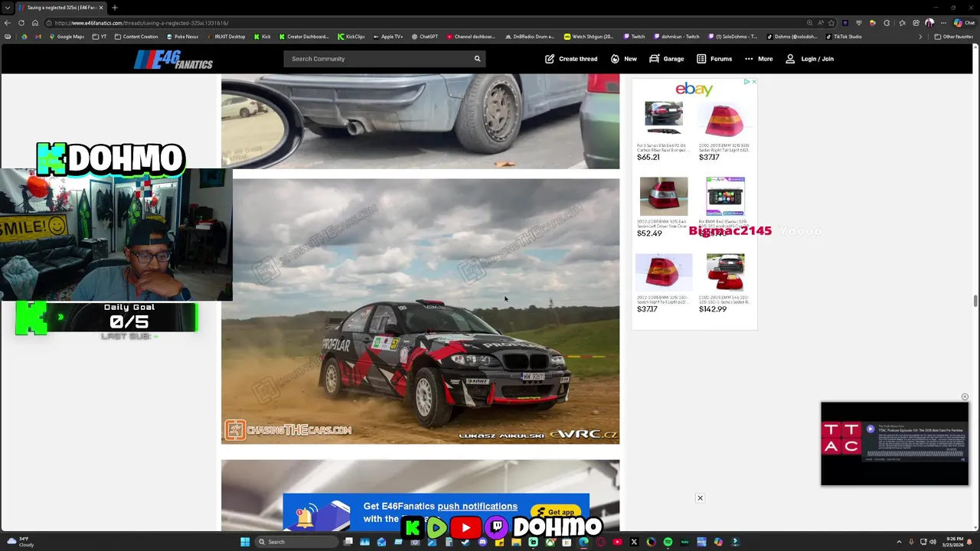This screenshot has height=551, width=980.
Task: Open a new browser tab
Action: [114, 8]
